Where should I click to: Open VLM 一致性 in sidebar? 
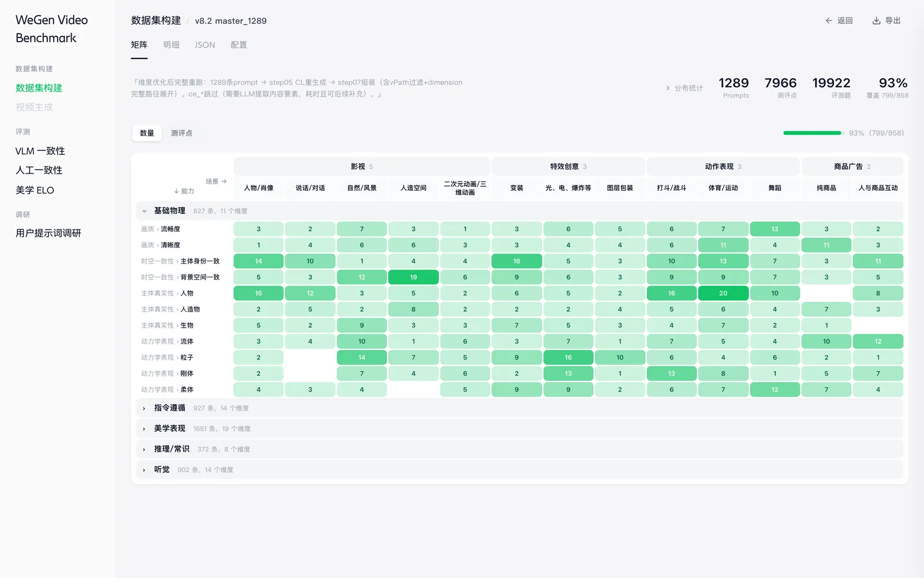(x=40, y=151)
